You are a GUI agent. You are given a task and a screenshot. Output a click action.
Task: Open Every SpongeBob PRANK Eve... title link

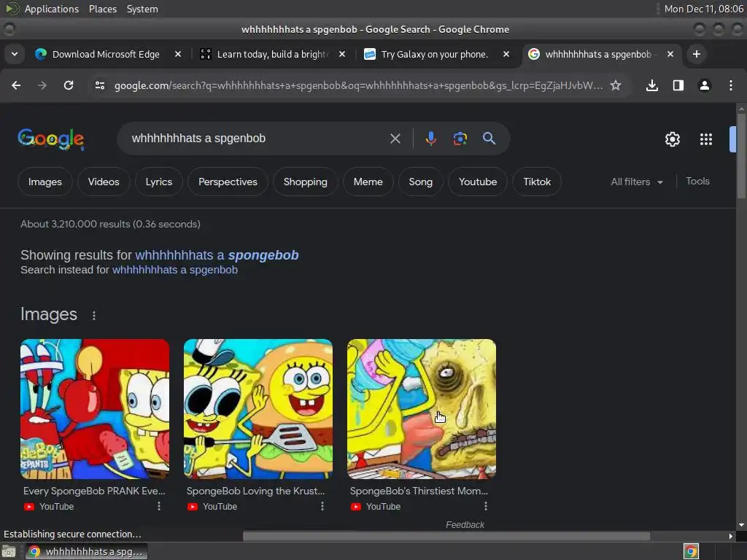click(94, 491)
